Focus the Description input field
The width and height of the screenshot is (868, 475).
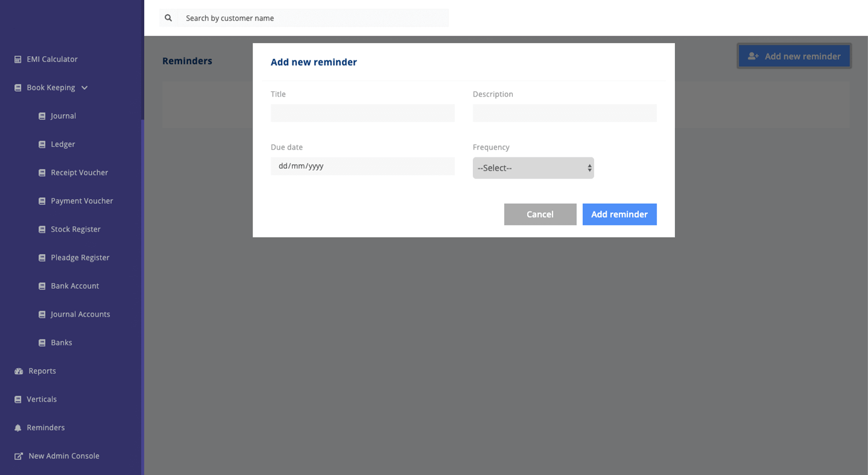coord(564,113)
